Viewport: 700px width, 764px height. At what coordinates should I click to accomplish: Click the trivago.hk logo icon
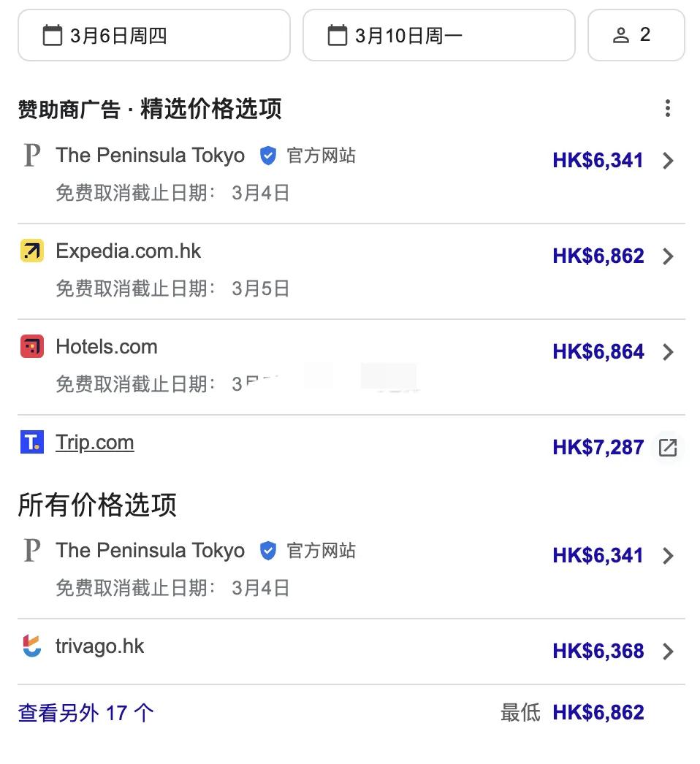(x=32, y=646)
